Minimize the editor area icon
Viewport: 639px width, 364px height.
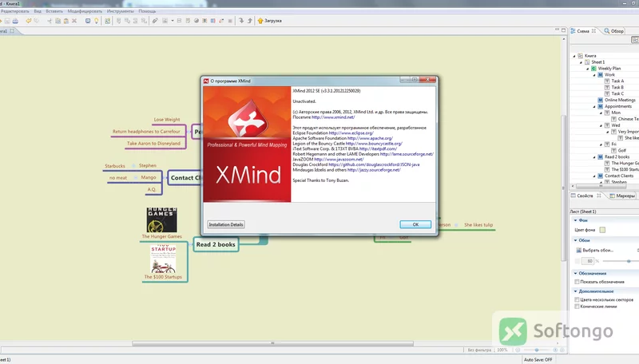557,30
